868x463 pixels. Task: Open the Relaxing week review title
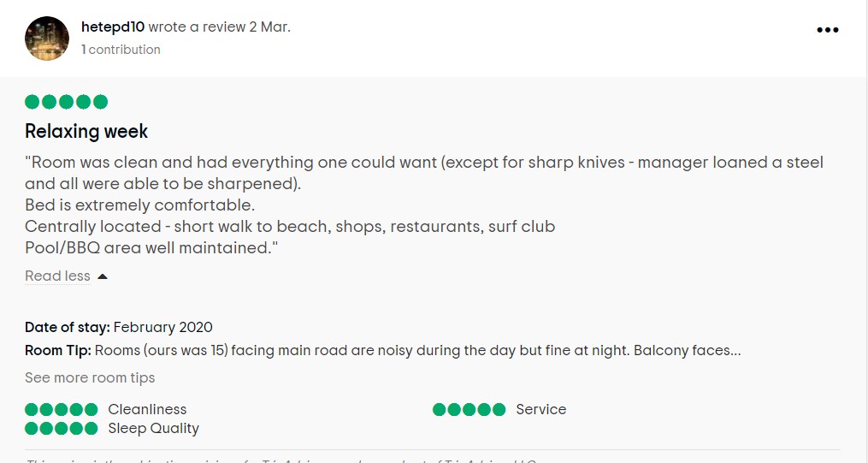tap(86, 131)
